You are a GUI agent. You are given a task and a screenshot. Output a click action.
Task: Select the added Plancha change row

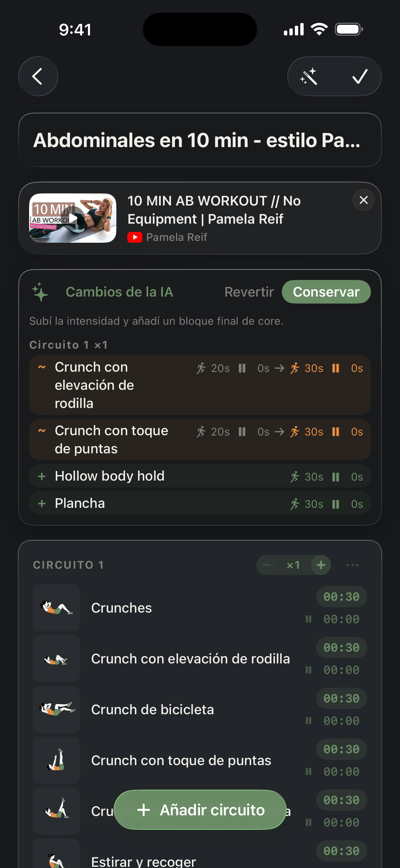click(x=200, y=503)
